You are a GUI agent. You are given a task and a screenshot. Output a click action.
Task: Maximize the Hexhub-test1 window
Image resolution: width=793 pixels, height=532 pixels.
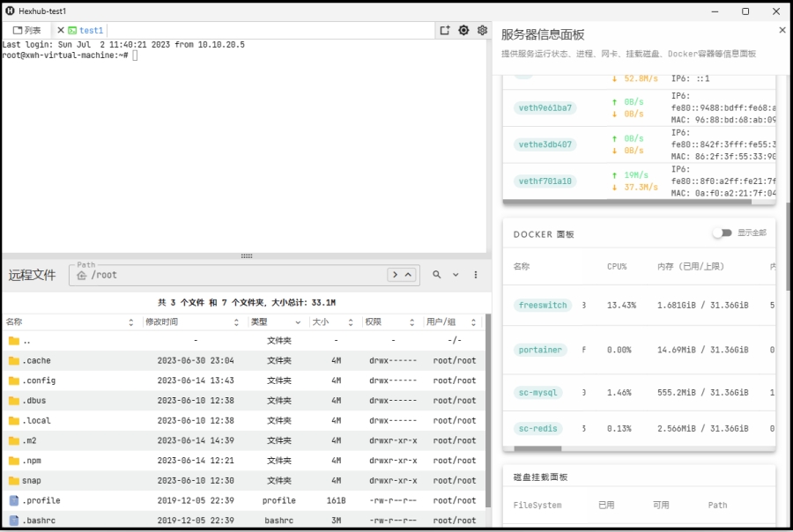745,11
